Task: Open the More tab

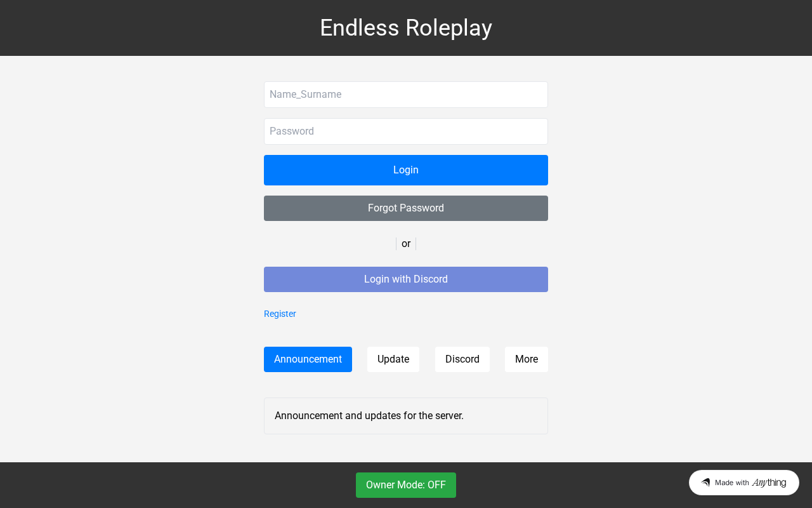Action: 527,359
